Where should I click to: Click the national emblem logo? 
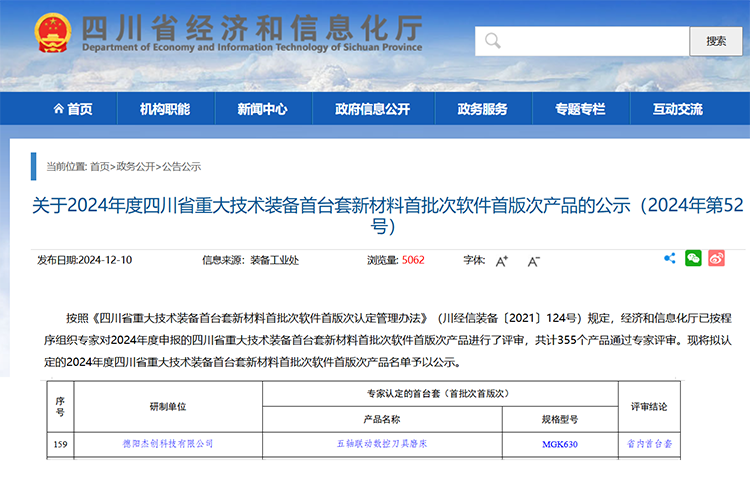[46, 33]
